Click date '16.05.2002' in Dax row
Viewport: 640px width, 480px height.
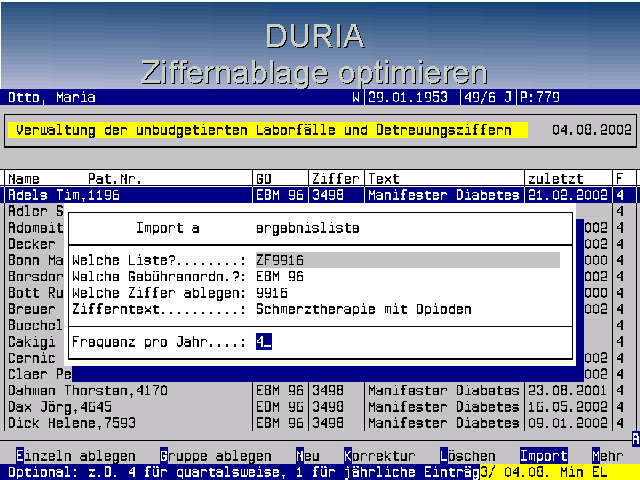pyautogui.click(x=568, y=407)
